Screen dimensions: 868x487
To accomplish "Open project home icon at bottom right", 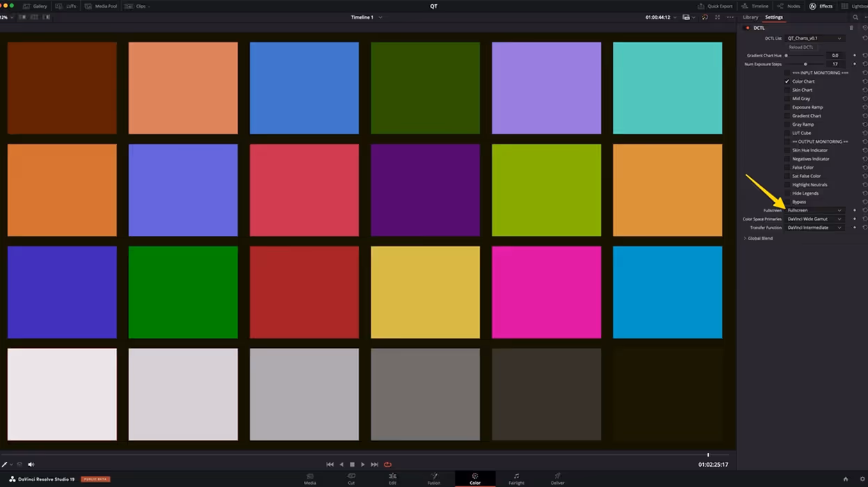I will click(846, 479).
